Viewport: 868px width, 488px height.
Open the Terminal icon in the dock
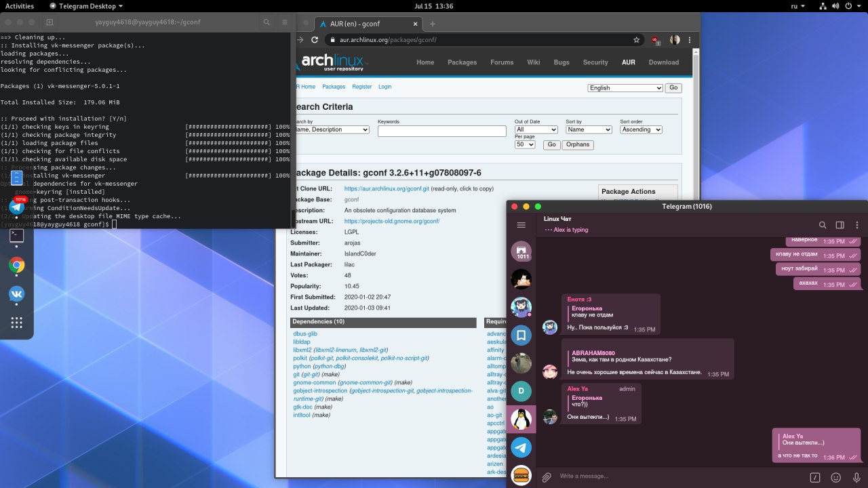tap(17, 235)
